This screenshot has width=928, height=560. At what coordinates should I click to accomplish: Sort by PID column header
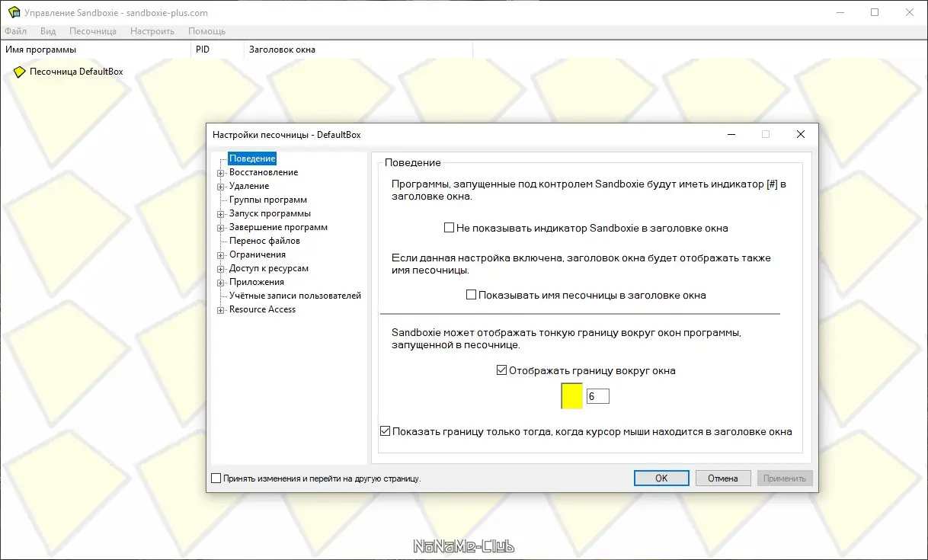tap(217, 50)
